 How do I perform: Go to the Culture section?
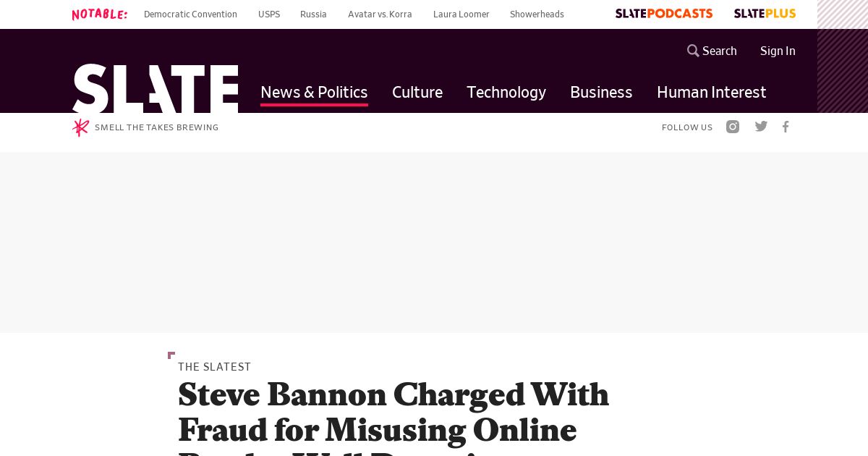(417, 92)
